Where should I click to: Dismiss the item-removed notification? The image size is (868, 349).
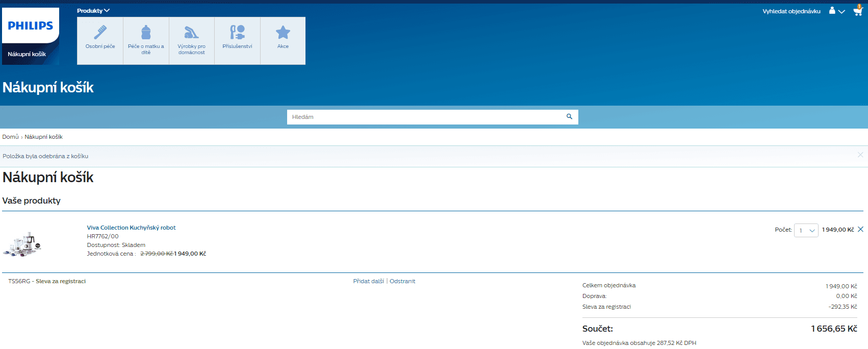pyautogui.click(x=860, y=155)
